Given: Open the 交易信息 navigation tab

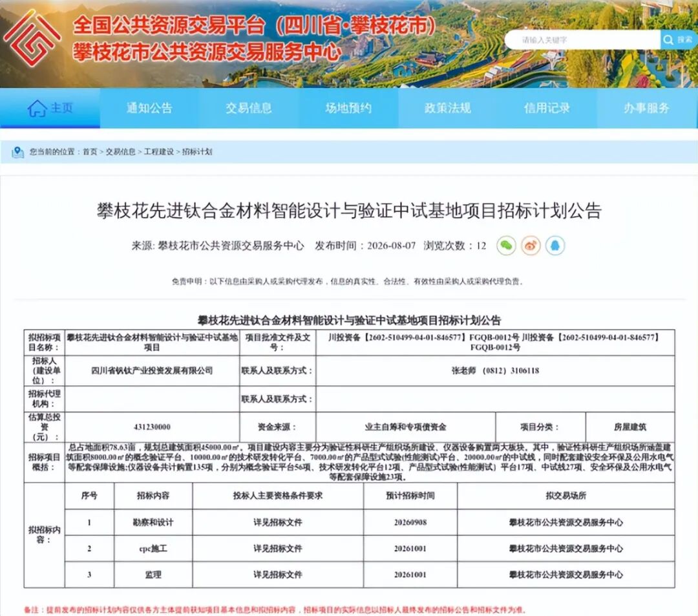Looking at the screenshot, I should click(x=249, y=108).
